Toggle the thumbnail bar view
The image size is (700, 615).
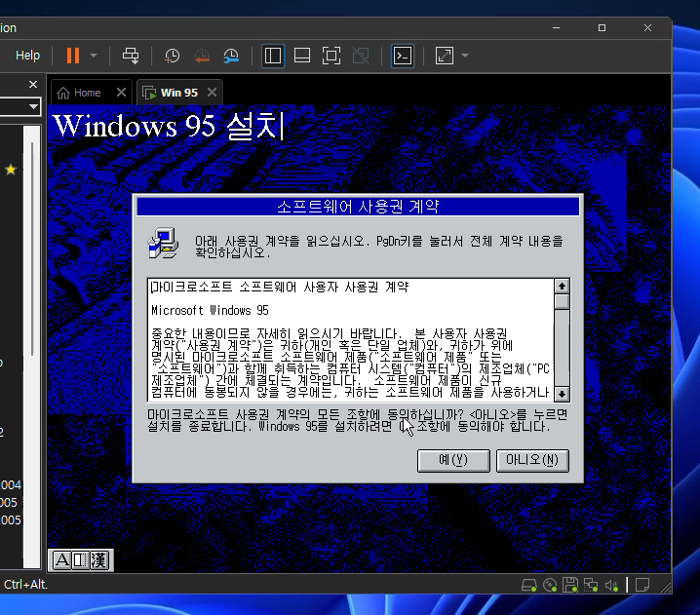302,56
